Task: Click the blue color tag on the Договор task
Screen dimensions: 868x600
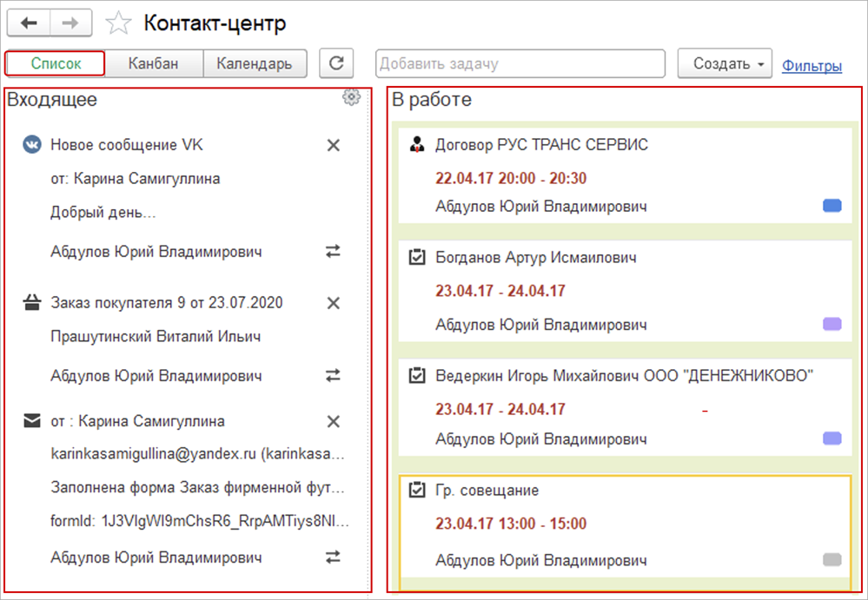Action: click(832, 206)
